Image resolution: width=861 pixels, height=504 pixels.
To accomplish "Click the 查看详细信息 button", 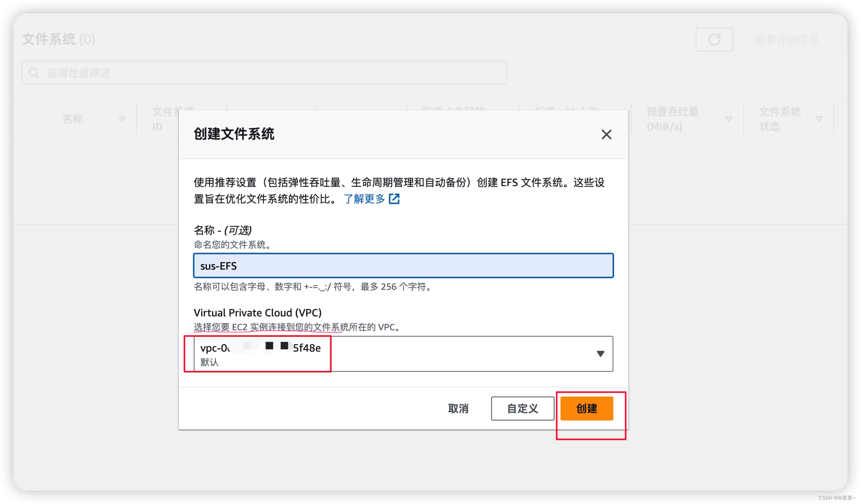I will (x=787, y=40).
